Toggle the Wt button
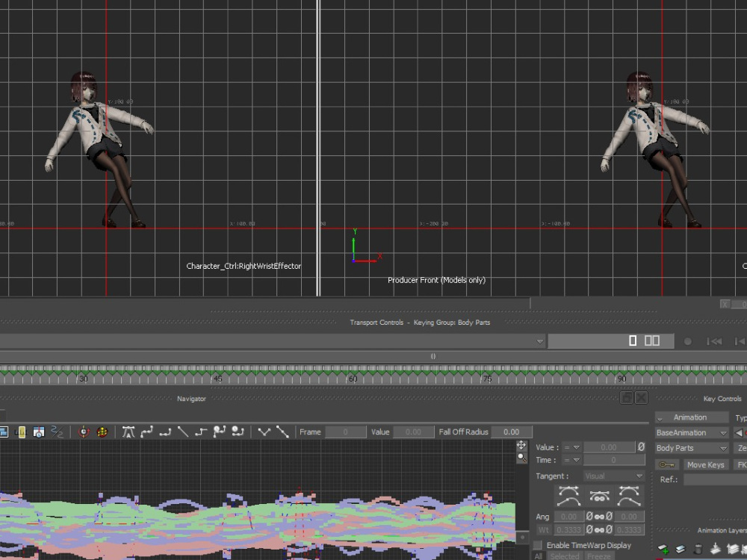 [543, 530]
